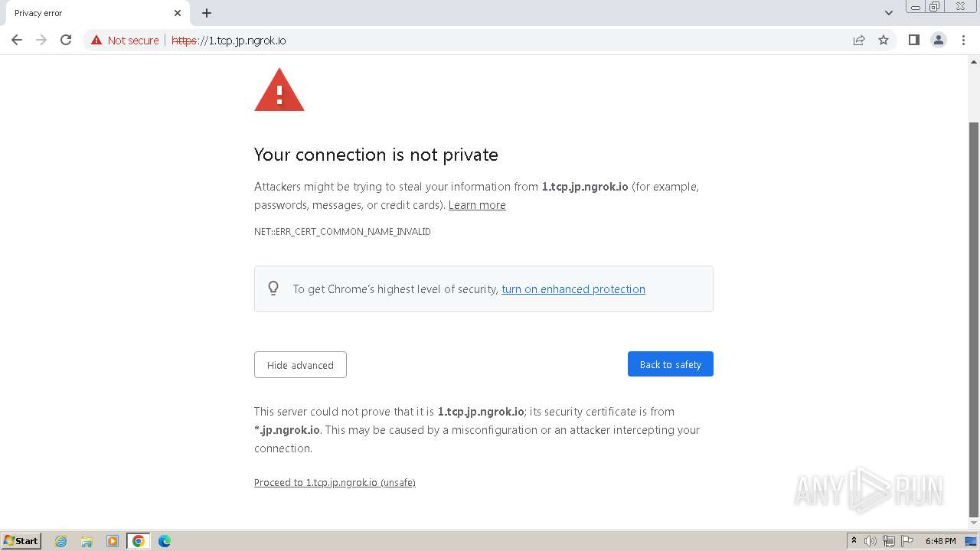Open Windows Media Player from taskbar
This screenshot has width=980, height=551.
click(113, 541)
